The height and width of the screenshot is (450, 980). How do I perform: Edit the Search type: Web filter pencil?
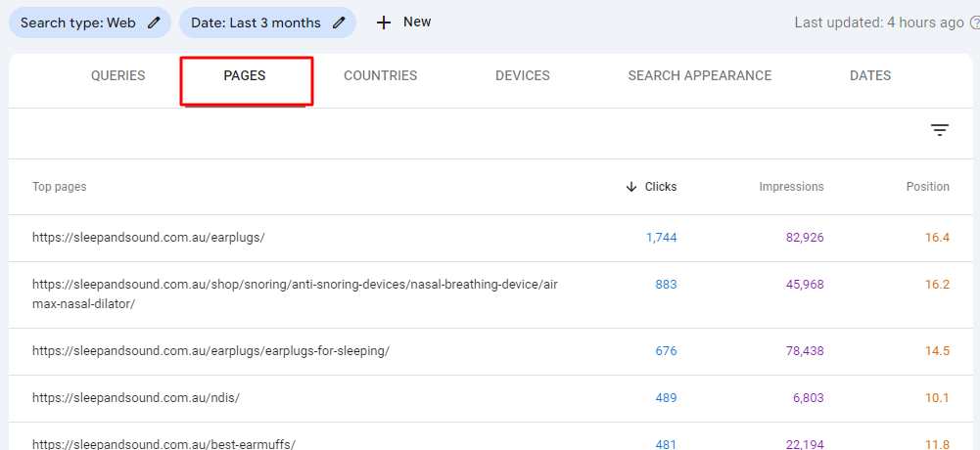154,23
